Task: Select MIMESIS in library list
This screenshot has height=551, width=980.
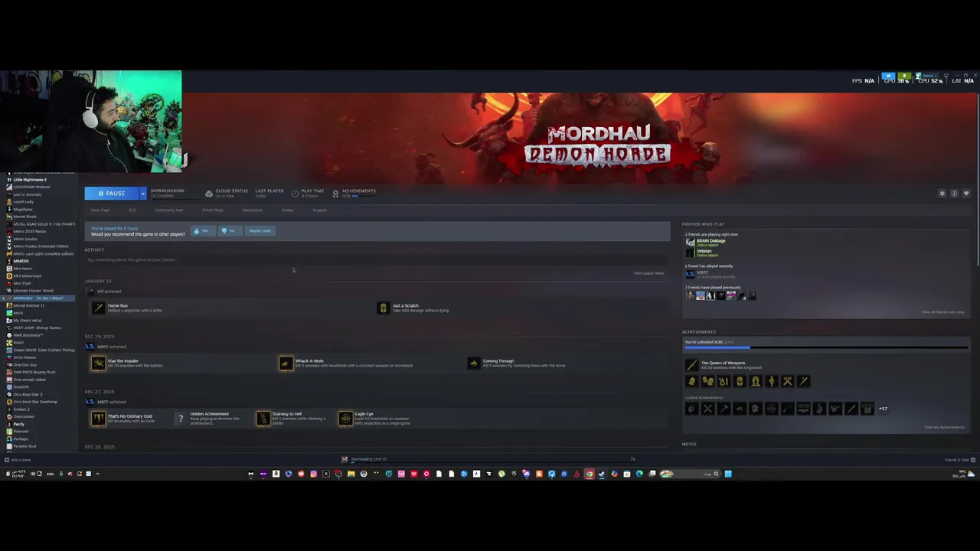Action: [x=21, y=261]
